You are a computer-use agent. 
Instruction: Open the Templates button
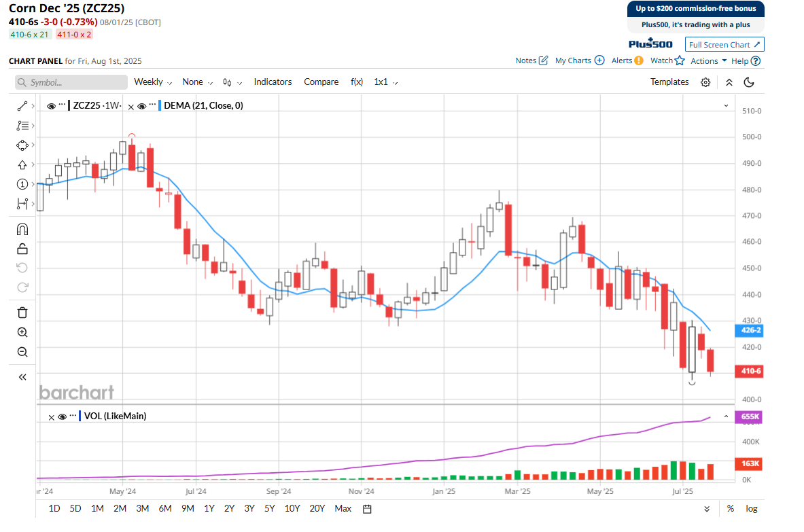[x=669, y=82]
